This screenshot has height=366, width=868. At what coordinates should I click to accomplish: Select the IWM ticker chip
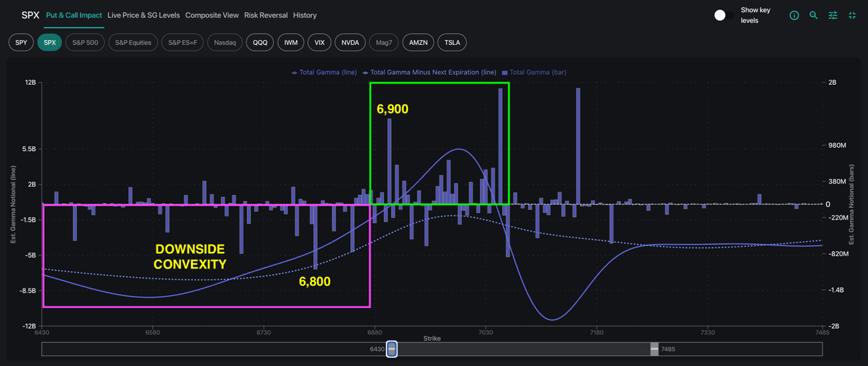pos(290,43)
